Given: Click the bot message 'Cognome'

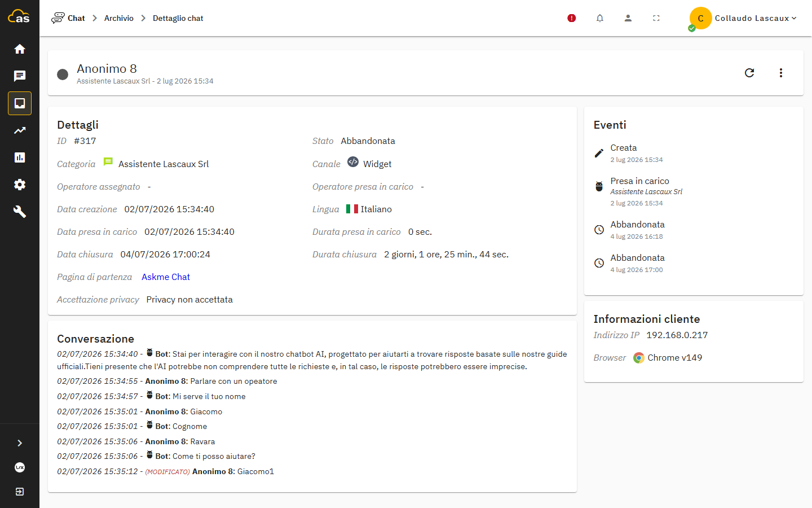Looking at the screenshot, I should 189,427.
